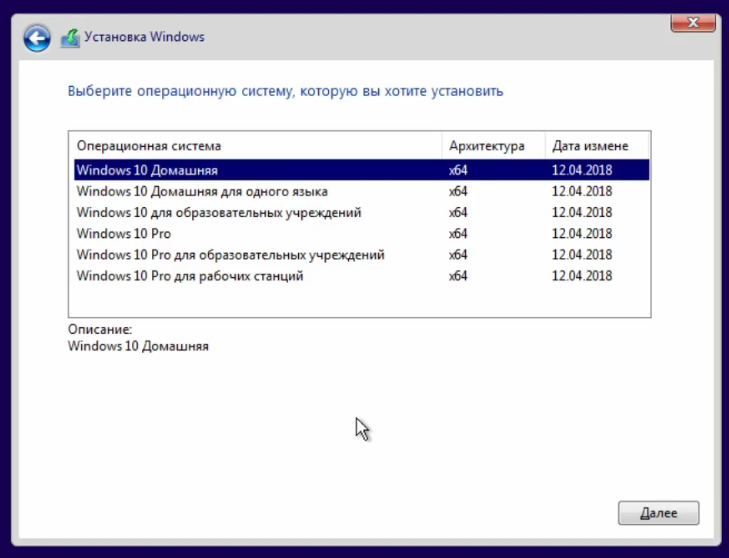The height and width of the screenshot is (558, 729).
Task: Click date in Pro для рабочих станций row
Action: [582, 276]
